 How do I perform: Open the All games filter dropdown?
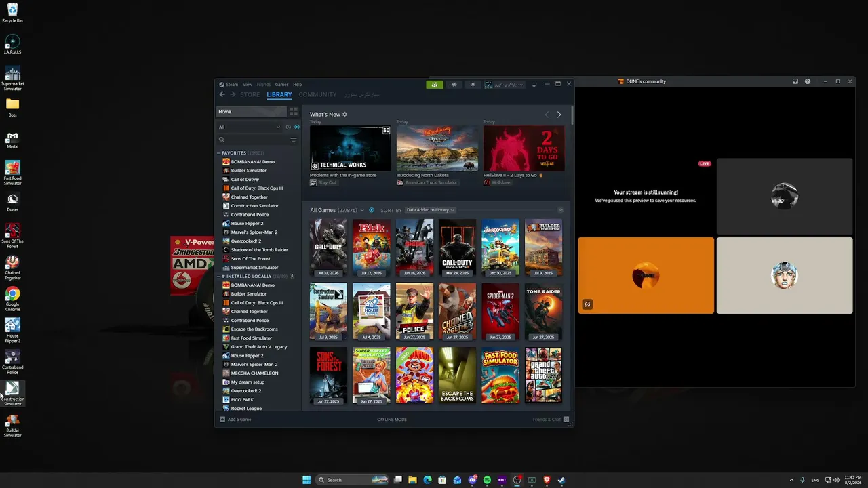[249, 127]
